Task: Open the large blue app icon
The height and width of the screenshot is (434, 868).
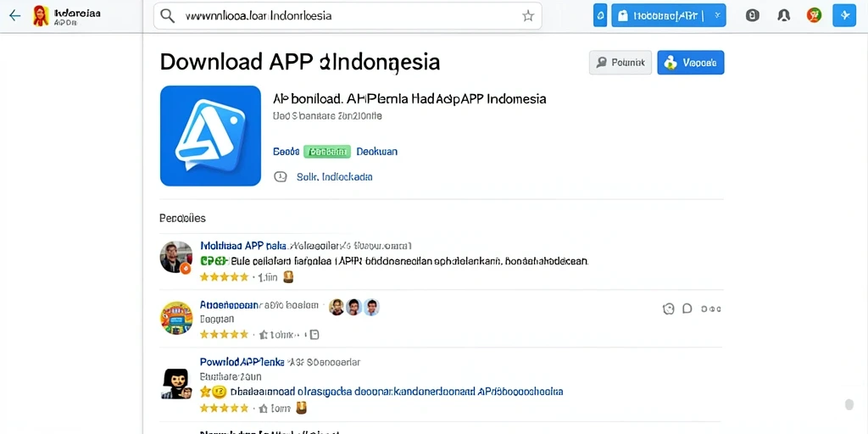Action: (210, 136)
